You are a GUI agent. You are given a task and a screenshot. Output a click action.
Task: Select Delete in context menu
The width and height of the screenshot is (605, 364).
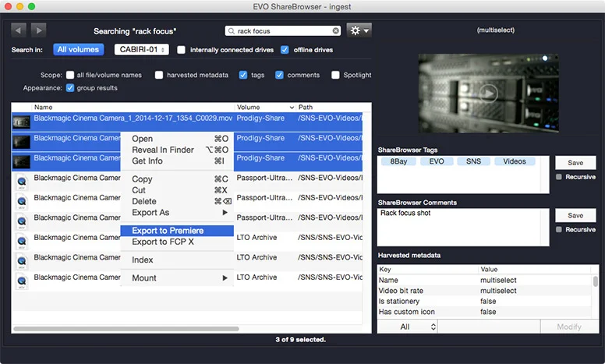coord(177,202)
